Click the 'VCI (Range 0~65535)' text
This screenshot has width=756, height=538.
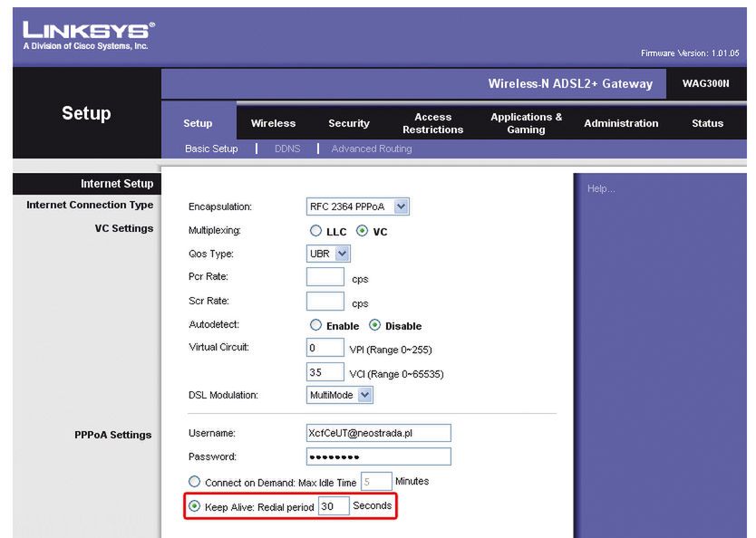pyautogui.click(x=396, y=374)
